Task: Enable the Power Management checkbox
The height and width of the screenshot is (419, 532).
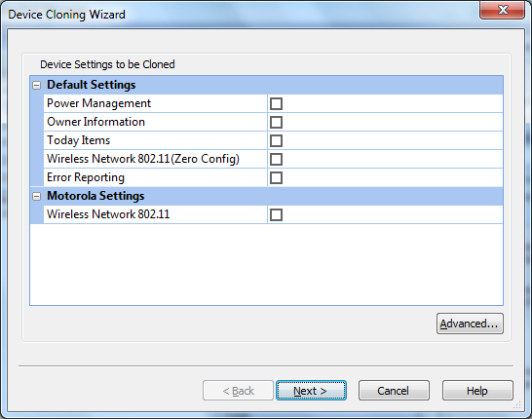Action: tap(276, 104)
